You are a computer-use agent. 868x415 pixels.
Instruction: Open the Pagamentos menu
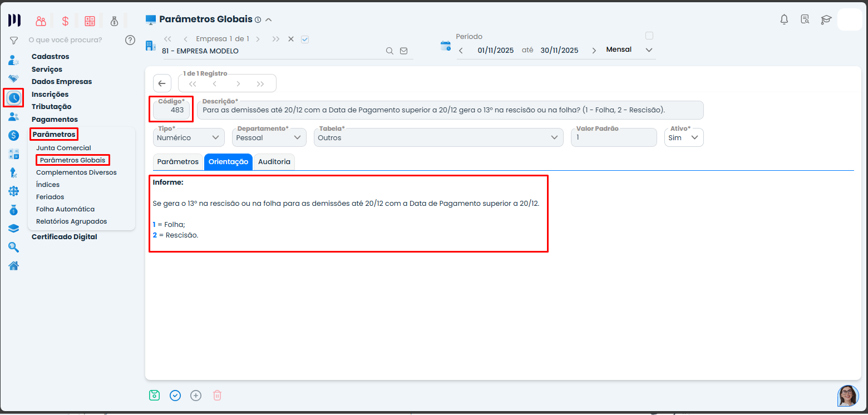55,119
